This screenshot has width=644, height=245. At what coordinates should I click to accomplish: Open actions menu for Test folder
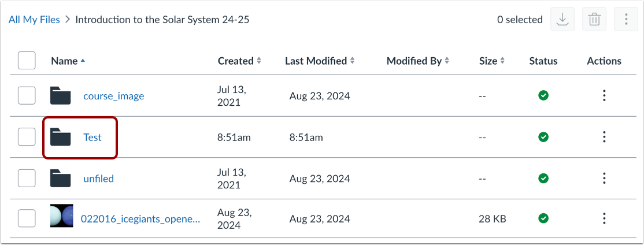[604, 137]
